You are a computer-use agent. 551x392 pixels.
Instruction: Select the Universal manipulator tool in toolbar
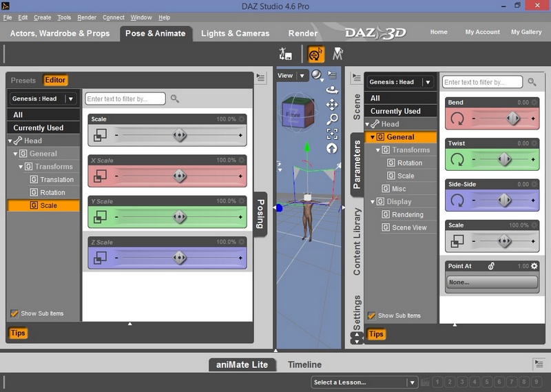pyautogui.click(x=315, y=54)
